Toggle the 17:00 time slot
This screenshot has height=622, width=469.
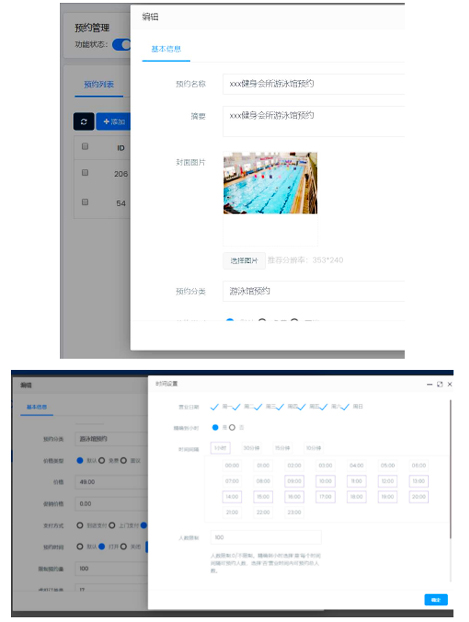(325, 497)
